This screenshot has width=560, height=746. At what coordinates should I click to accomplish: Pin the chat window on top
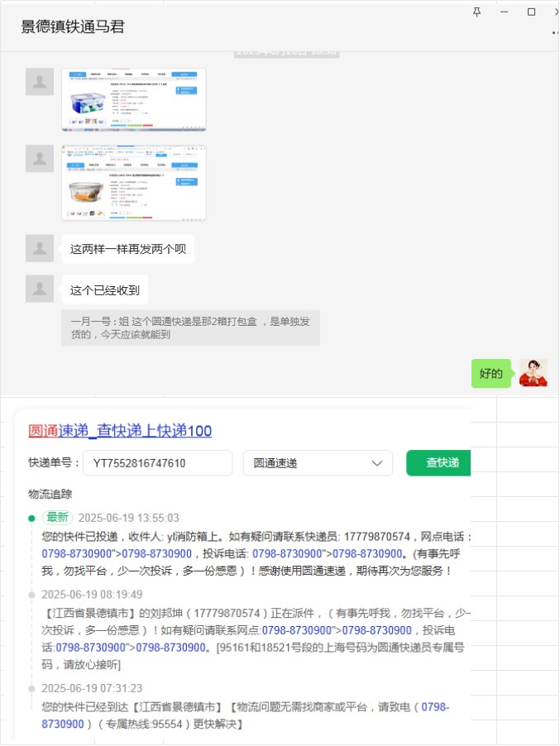(476, 12)
